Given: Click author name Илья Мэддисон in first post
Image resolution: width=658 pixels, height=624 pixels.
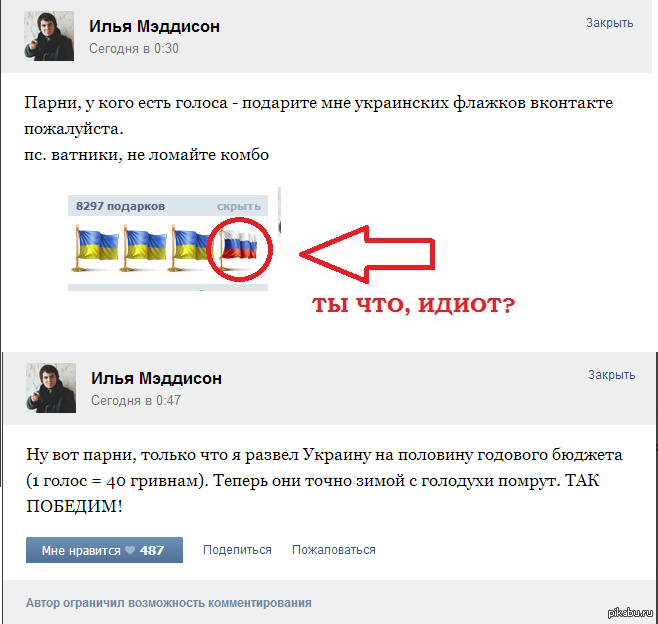Looking at the screenshot, I should point(154,26).
